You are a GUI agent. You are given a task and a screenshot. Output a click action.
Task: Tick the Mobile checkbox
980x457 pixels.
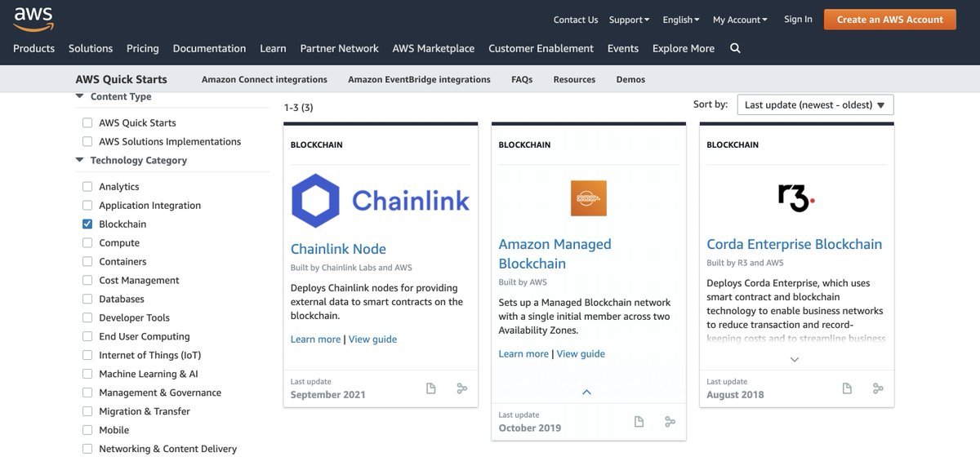click(87, 431)
